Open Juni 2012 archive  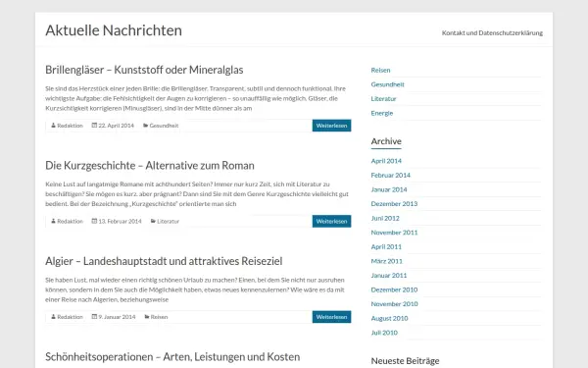coord(385,218)
